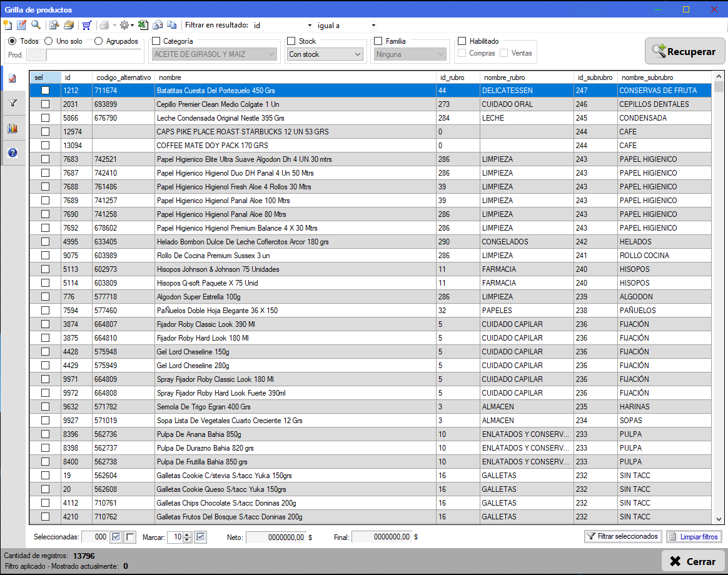Click the selection check-all icon near Seleccionadas

point(116,537)
